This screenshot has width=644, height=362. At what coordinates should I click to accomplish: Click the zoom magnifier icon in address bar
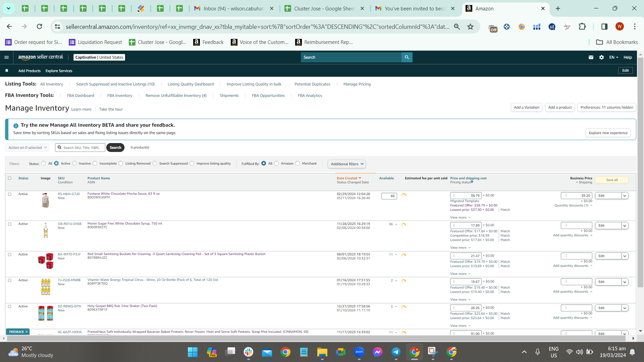coord(457,26)
